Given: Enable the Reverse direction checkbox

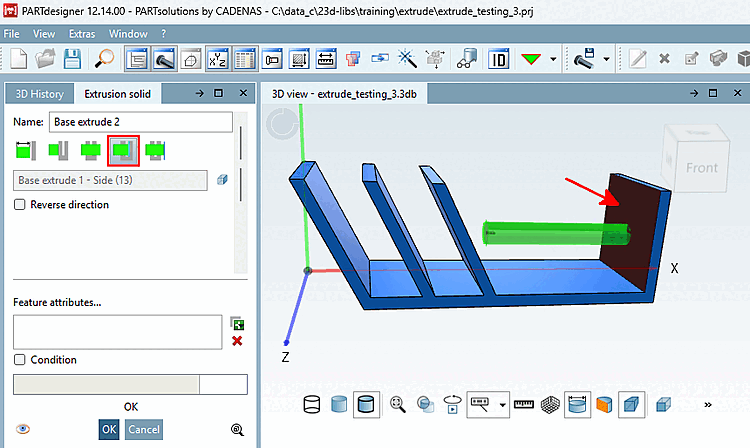Looking at the screenshot, I should point(20,205).
